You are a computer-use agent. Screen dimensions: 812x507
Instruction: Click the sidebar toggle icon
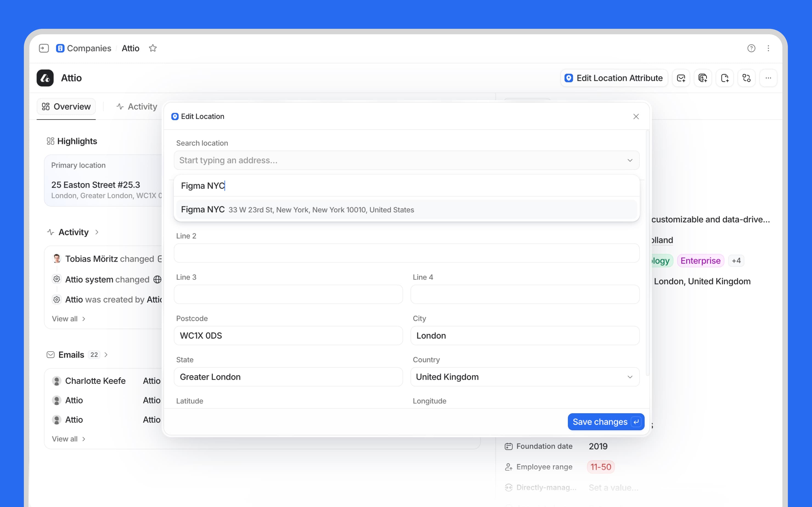[x=44, y=48]
